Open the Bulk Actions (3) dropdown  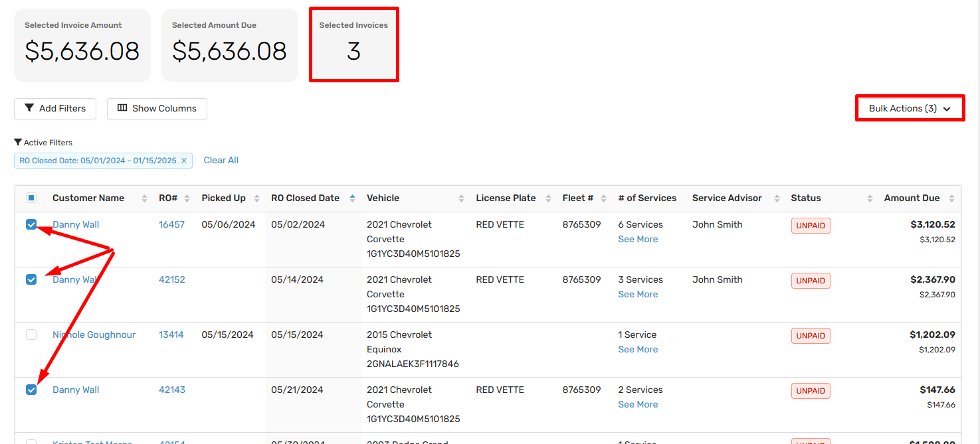[x=910, y=108]
